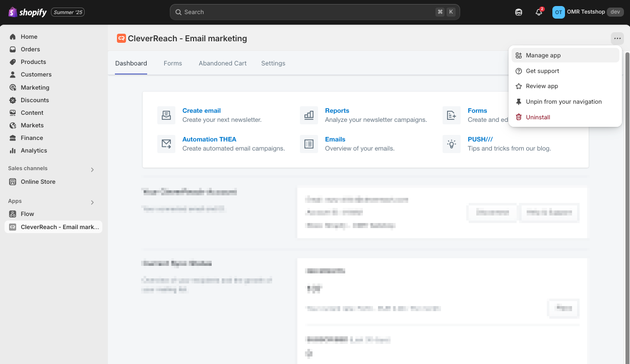Click the three-dot more actions button

[617, 38]
